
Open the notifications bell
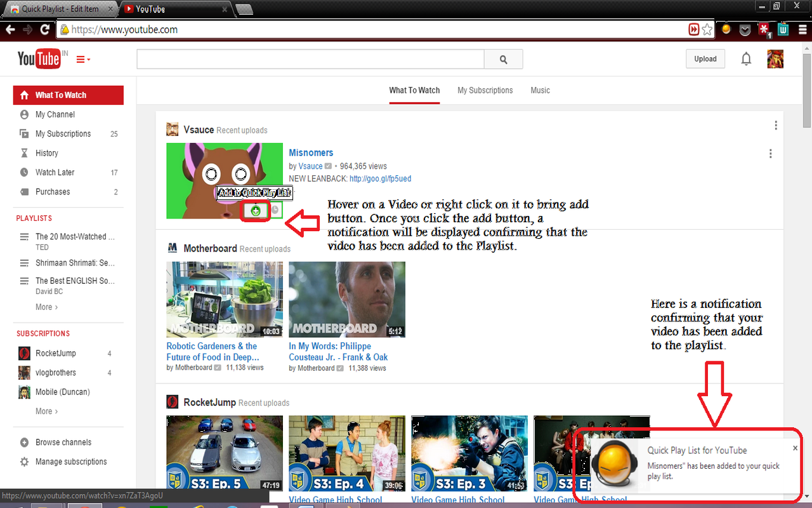pos(747,59)
